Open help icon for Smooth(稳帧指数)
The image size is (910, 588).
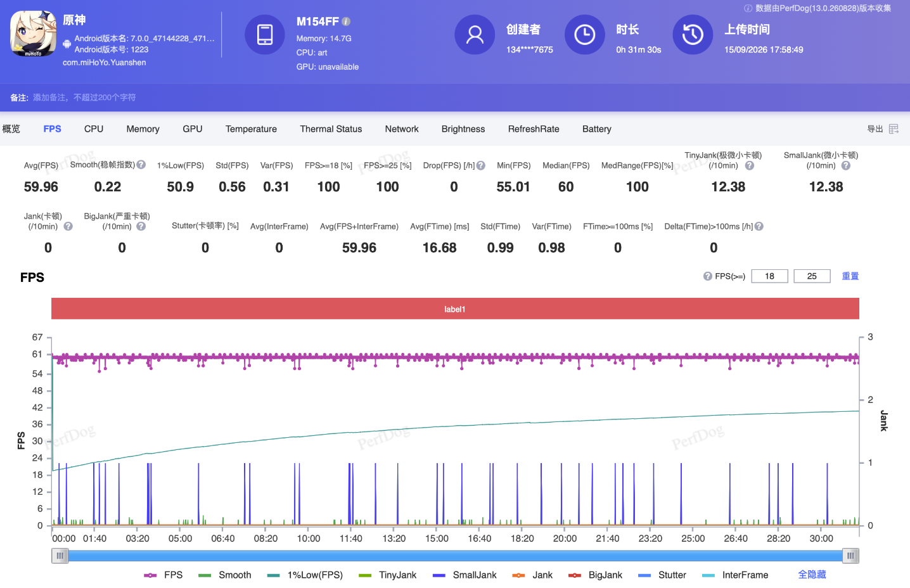click(141, 165)
